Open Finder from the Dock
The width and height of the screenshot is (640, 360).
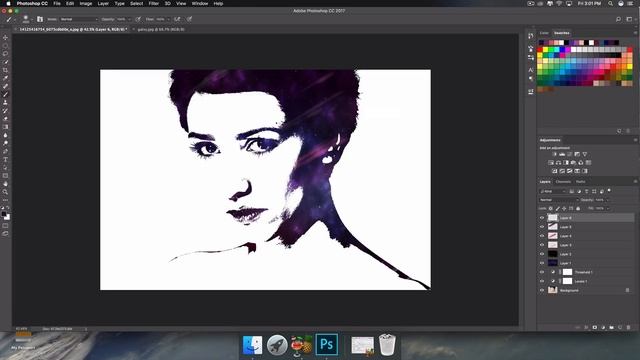pos(252,345)
